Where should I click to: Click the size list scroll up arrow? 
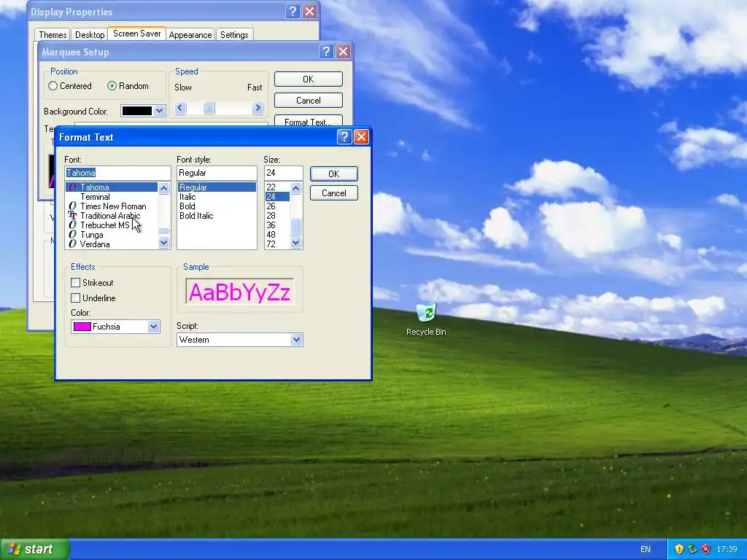296,188
